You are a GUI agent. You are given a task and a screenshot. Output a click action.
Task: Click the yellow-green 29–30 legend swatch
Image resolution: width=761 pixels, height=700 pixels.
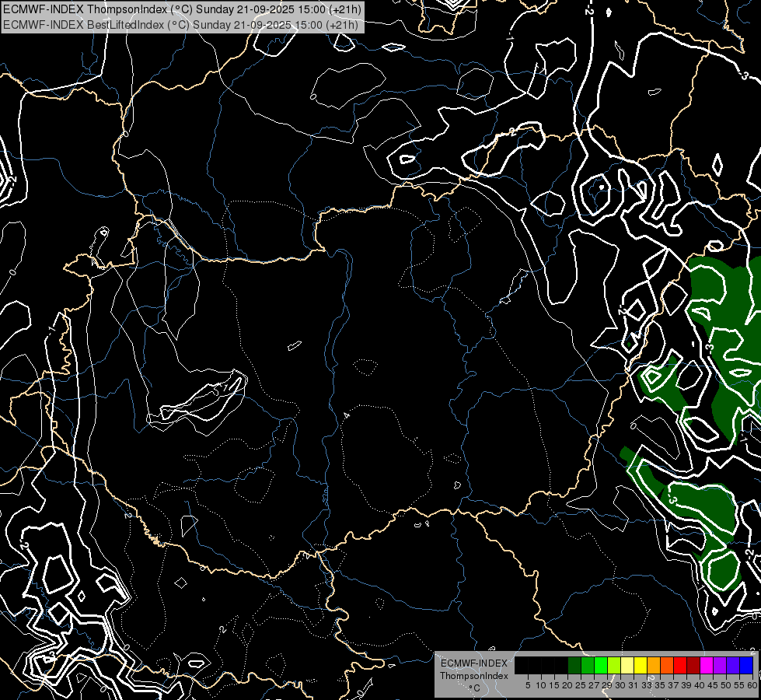pos(614,665)
